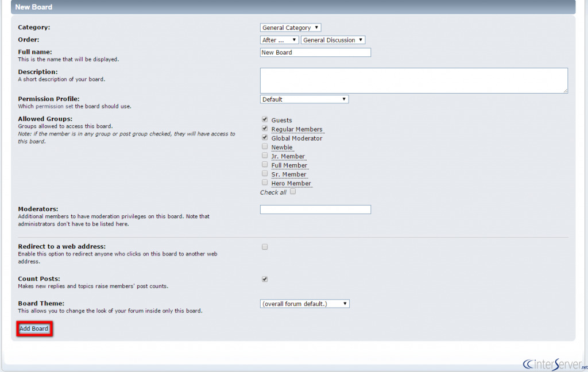This screenshot has width=588, height=372.
Task: Click the 'Check all' italic text
Action: 273,192
